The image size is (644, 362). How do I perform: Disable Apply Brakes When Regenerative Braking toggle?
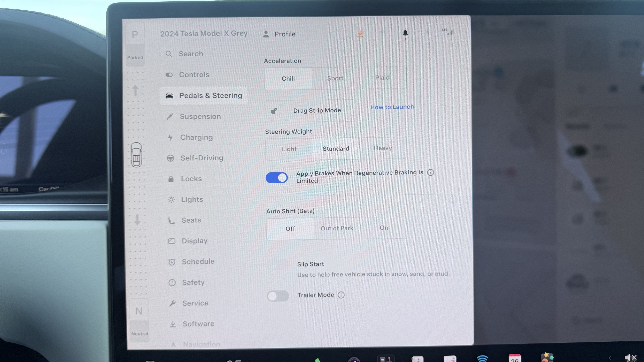pos(276,178)
